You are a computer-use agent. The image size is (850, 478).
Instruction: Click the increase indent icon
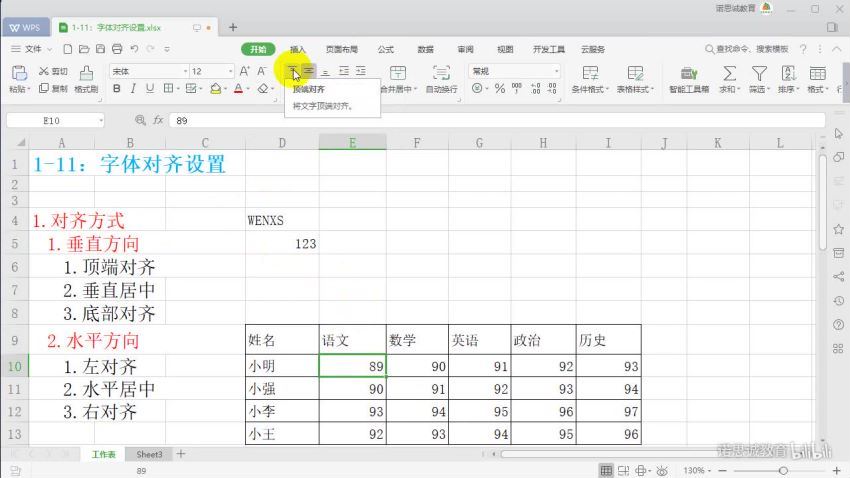tap(360, 71)
